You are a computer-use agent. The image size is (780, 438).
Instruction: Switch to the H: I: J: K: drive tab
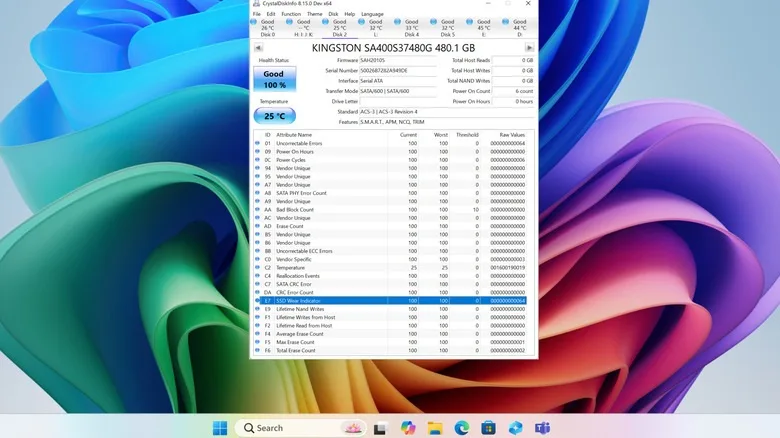click(x=303, y=28)
